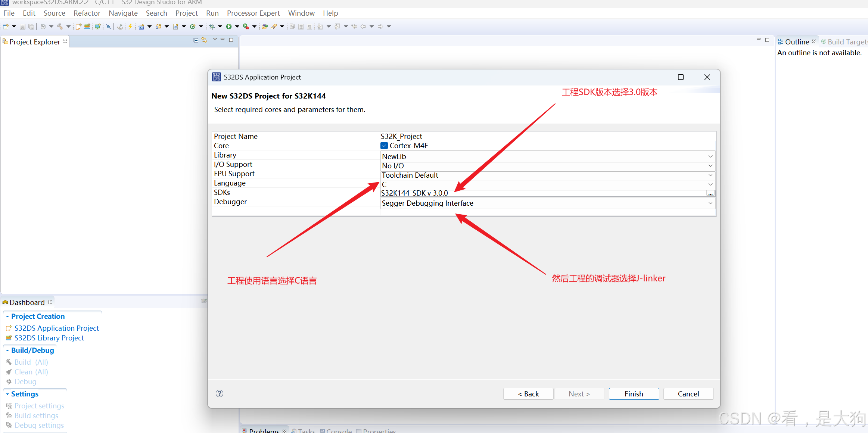The image size is (868, 433).
Task: Click the Project Name field value
Action: coord(401,136)
